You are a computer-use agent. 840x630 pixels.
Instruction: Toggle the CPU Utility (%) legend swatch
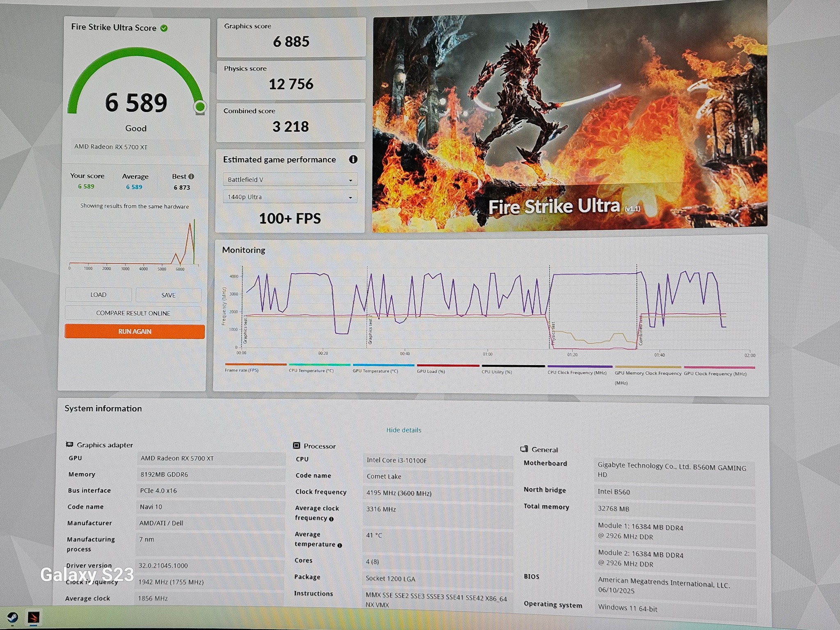pyautogui.click(x=513, y=366)
